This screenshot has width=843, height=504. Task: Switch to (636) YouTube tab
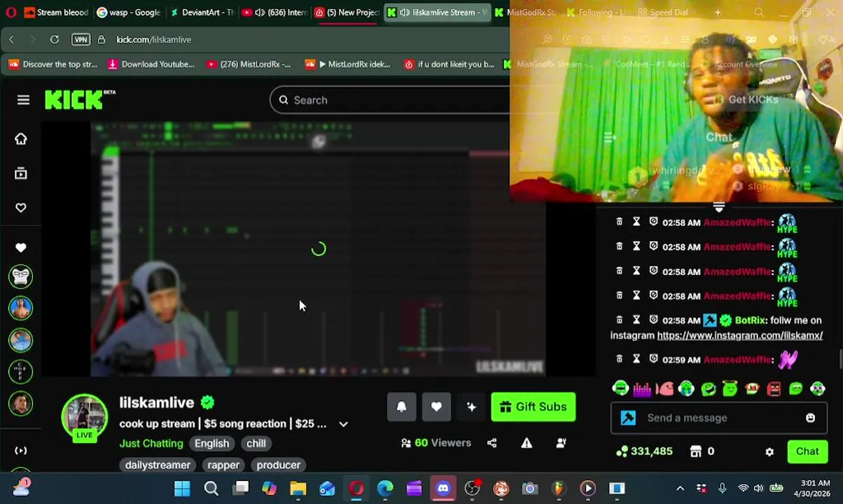pyautogui.click(x=275, y=12)
